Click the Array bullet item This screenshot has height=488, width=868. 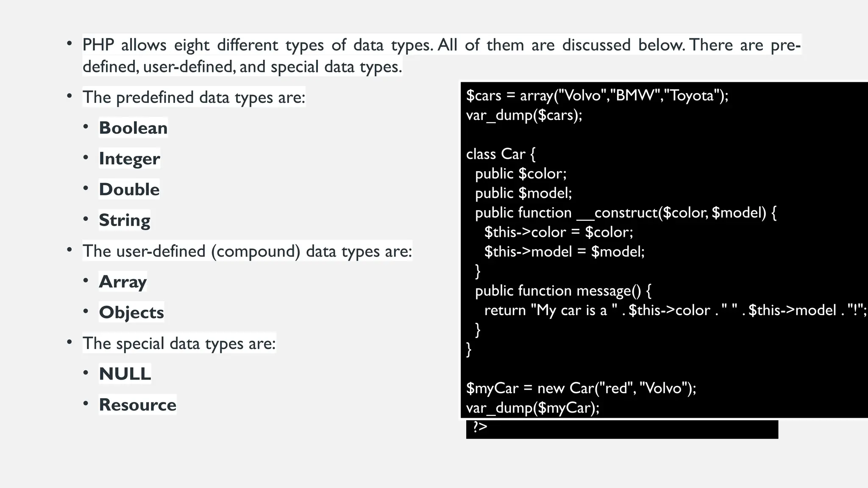(x=123, y=282)
